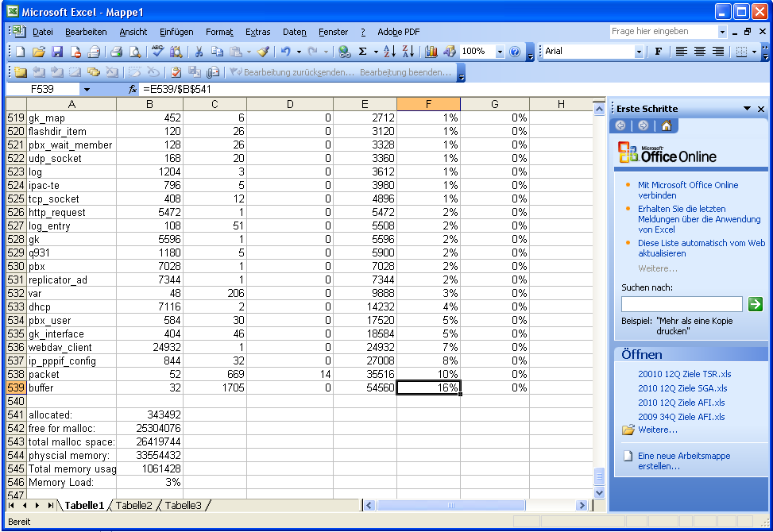Image resolution: width=773 pixels, height=532 pixels.
Task: Paste from clipboard icon
Action: point(236,52)
